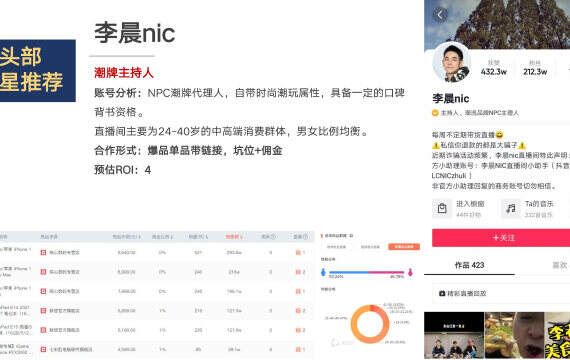Tap the back arrow on the profile header
This screenshot has height=360, width=570.
click(x=440, y=15)
